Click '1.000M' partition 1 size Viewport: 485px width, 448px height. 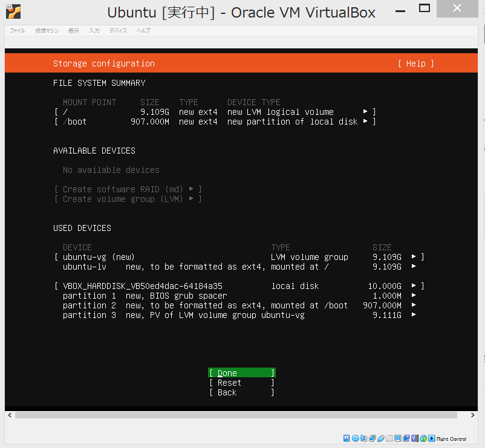387,296
